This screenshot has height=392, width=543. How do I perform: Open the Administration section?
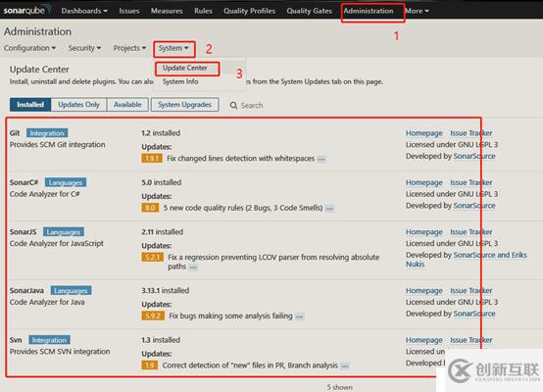[x=369, y=11]
